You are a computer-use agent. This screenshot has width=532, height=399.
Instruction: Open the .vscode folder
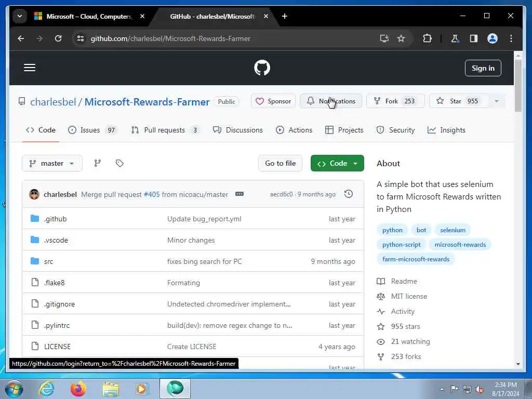pyautogui.click(x=56, y=240)
